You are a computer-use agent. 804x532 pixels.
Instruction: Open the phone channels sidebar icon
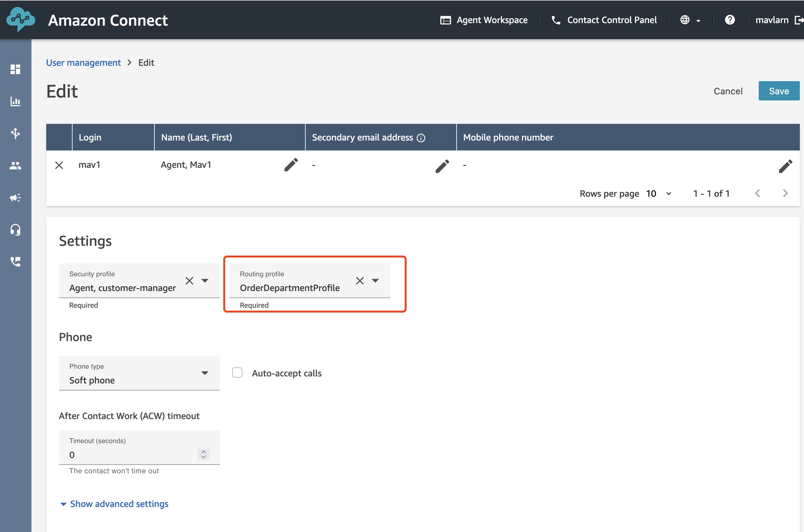tap(15, 262)
